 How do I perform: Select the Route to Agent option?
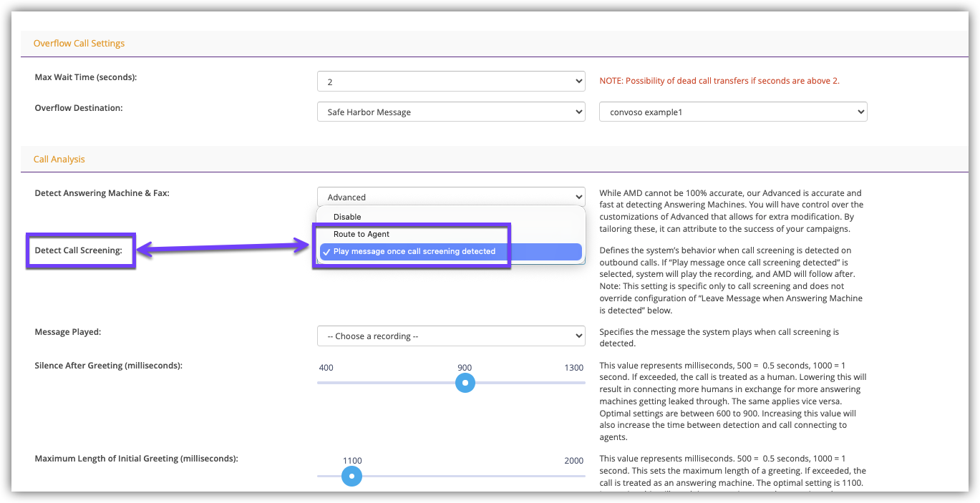pos(362,234)
